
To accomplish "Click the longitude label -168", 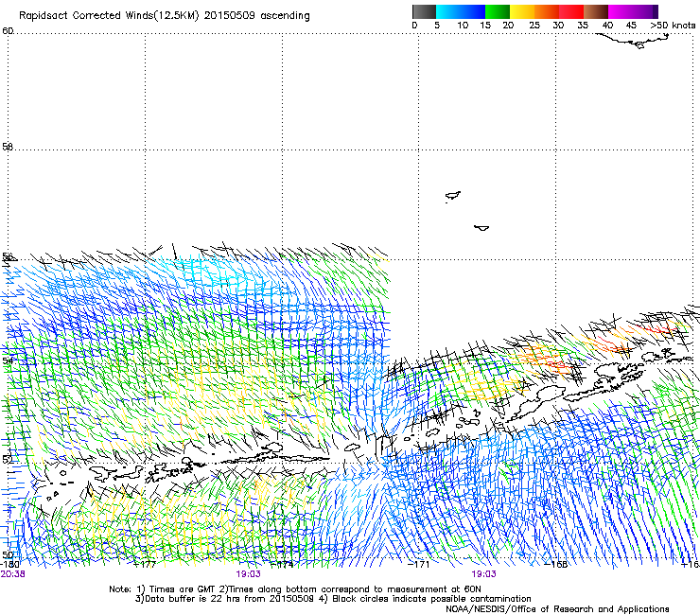I will 556,564.
